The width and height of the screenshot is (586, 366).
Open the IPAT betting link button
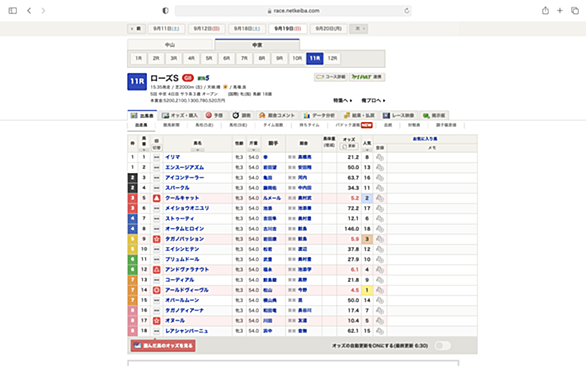coord(367,77)
